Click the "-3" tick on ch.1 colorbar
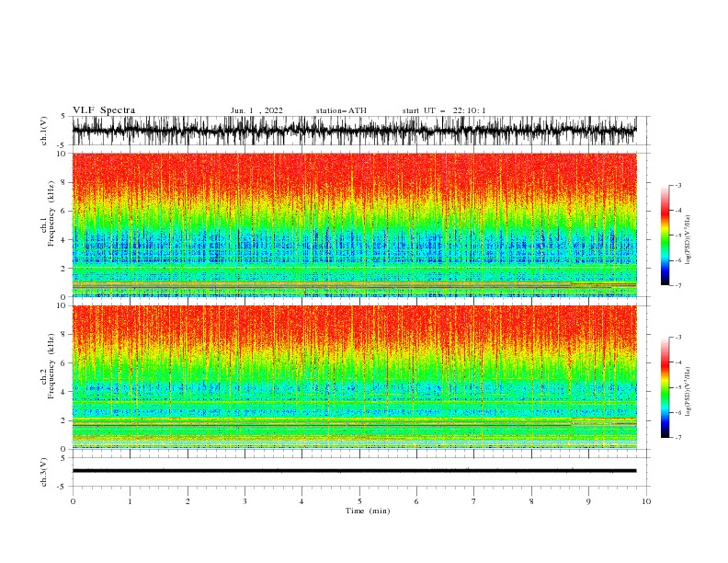The height and width of the screenshot is (563, 728). 677,185
